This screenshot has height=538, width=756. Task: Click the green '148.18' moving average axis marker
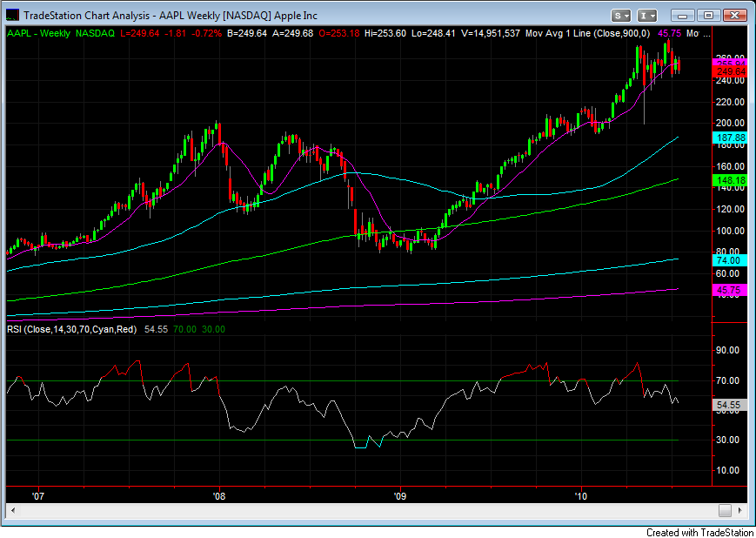tap(730, 180)
